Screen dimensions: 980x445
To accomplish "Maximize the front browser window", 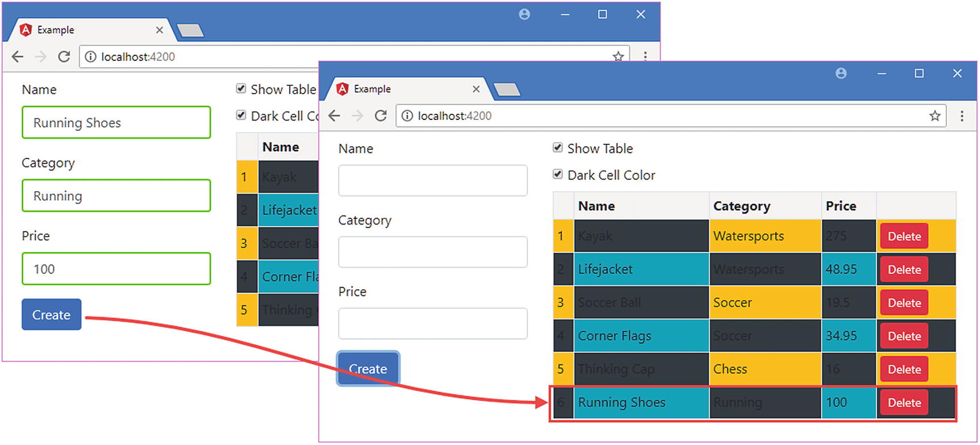I will tap(919, 73).
